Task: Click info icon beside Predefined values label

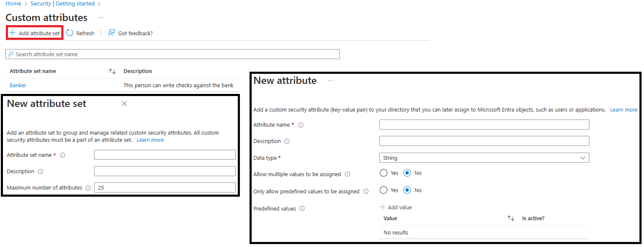Action: click(x=302, y=209)
